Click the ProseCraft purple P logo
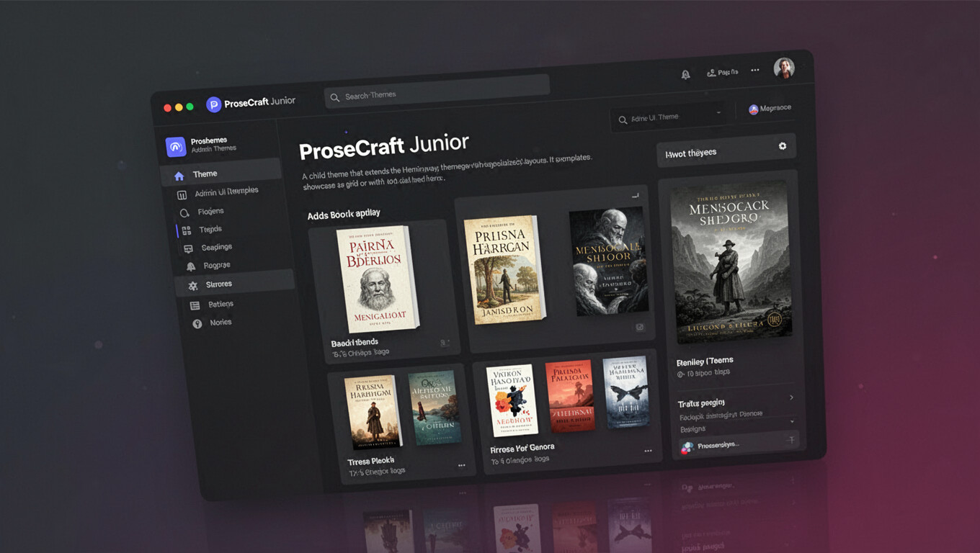This screenshot has width=980, height=553. click(213, 104)
